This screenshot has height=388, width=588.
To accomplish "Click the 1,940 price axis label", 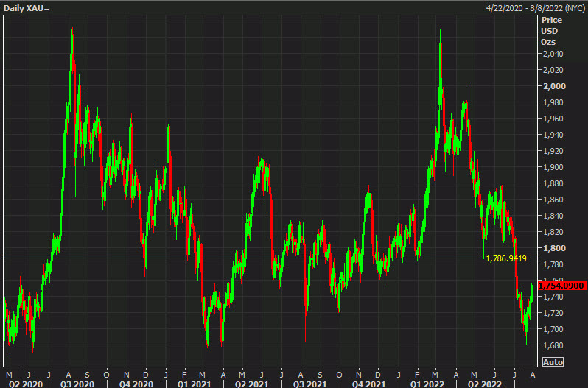I will (x=553, y=135).
